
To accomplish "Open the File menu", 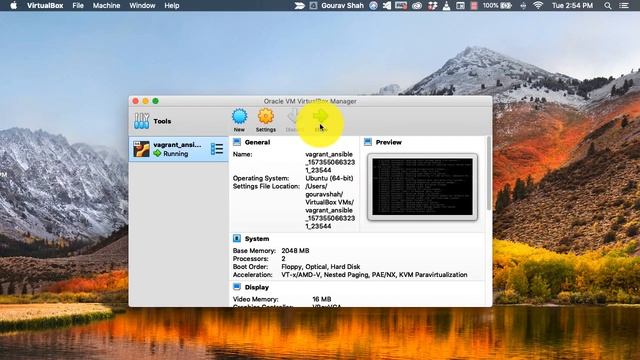I will pos(78,6).
